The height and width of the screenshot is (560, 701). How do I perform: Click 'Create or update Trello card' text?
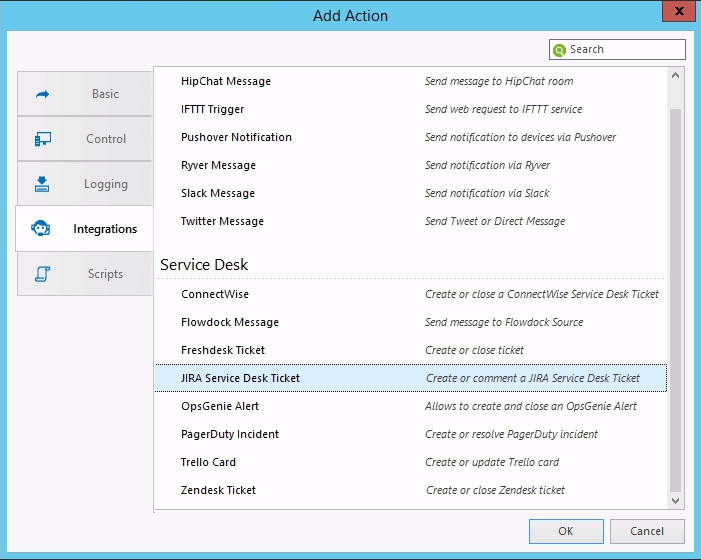coord(492,462)
